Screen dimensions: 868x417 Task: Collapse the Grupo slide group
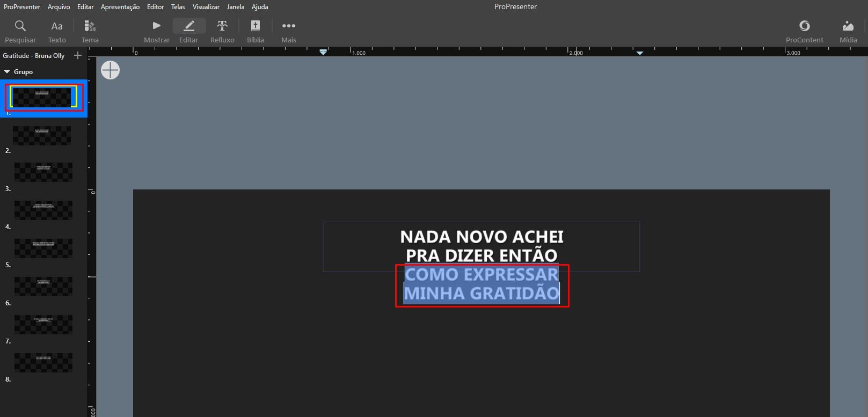pos(7,71)
